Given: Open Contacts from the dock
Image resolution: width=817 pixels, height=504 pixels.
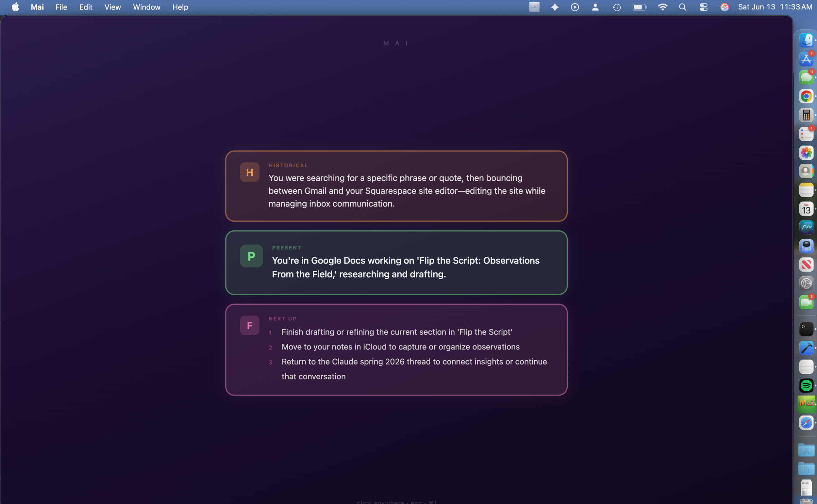Looking at the screenshot, I should 806,171.
